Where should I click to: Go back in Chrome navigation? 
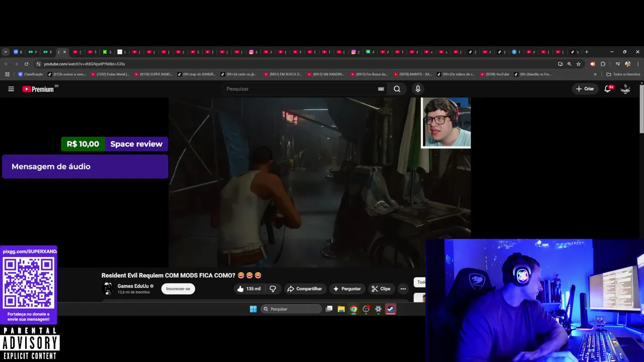tap(6, 64)
